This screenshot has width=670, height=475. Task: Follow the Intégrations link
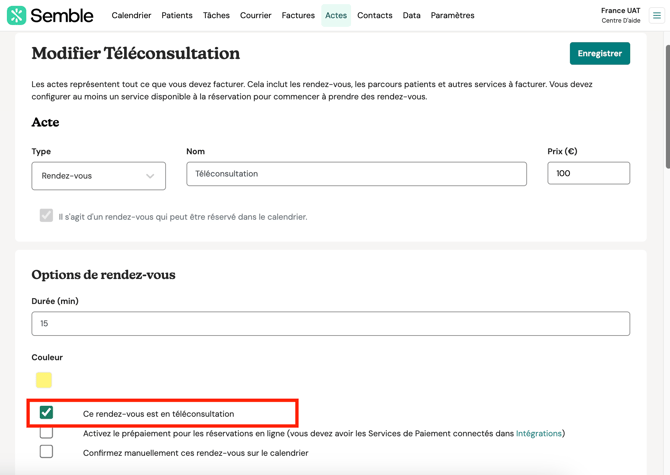[x=538, y=434]
